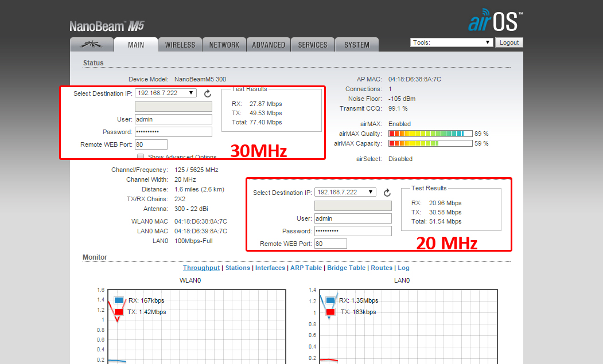
Task: Select Total 77.40 Mbps test result
Action: tap(257, 122)
